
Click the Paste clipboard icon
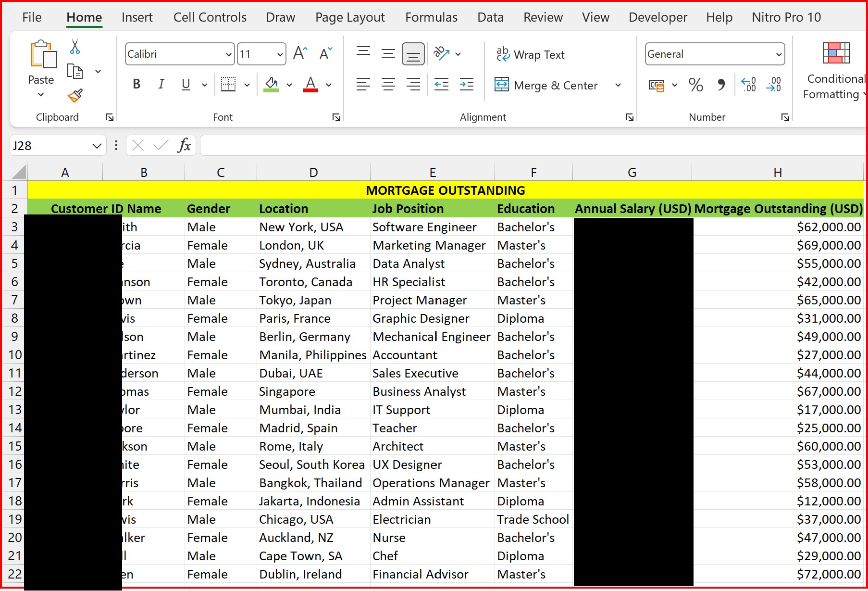pos(42,54)
